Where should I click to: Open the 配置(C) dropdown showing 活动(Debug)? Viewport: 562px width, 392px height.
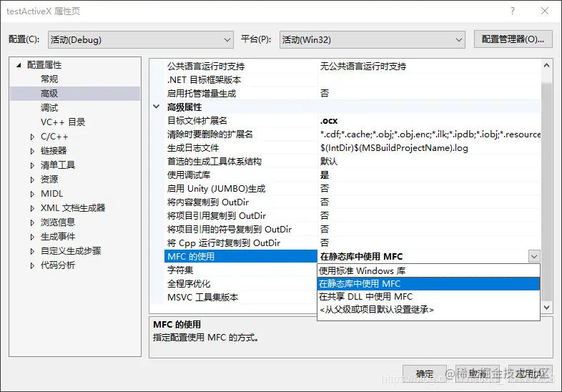140,40
